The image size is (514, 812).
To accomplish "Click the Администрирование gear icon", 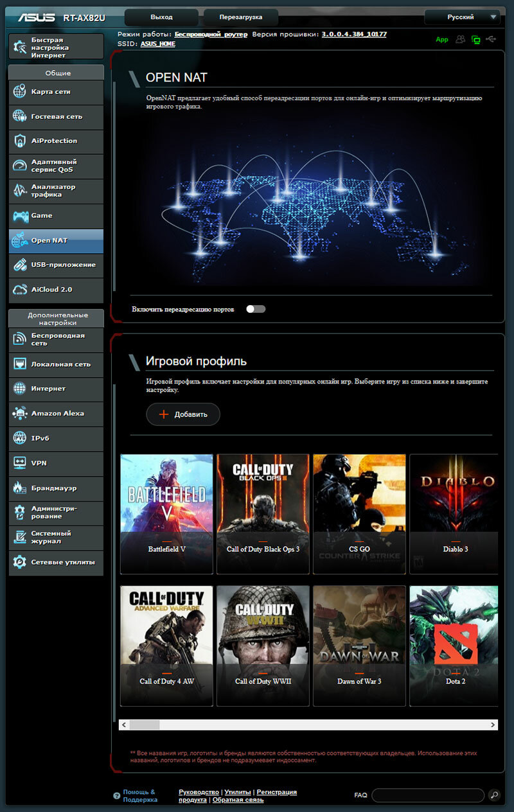I will 20,513.
